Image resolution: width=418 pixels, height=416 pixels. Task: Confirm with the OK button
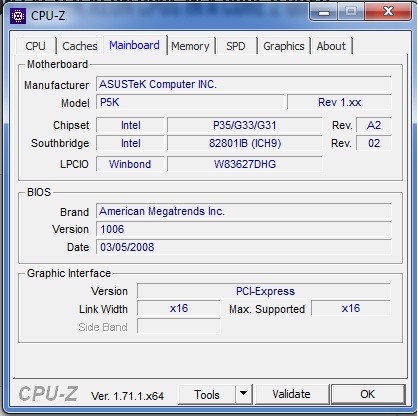tap(368, 394)
